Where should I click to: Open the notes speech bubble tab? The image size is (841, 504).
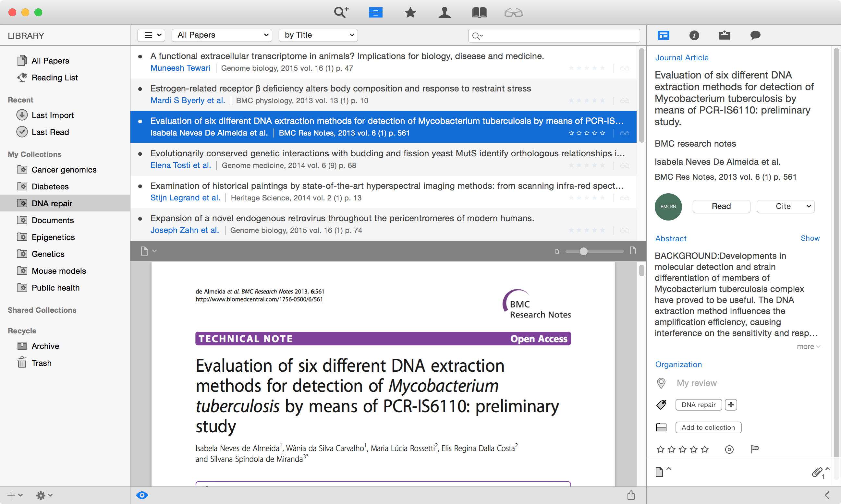(755, 35)
